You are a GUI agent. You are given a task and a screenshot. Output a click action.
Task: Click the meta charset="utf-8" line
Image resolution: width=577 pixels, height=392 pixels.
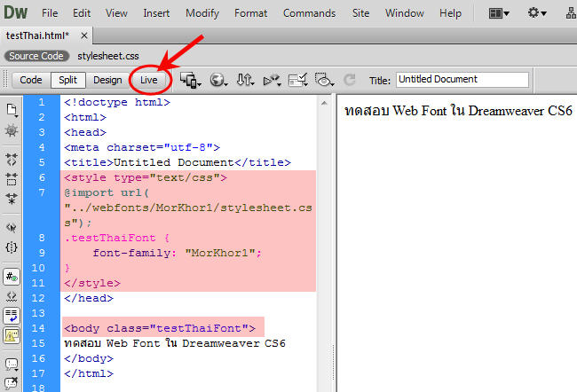pos(142,147)
